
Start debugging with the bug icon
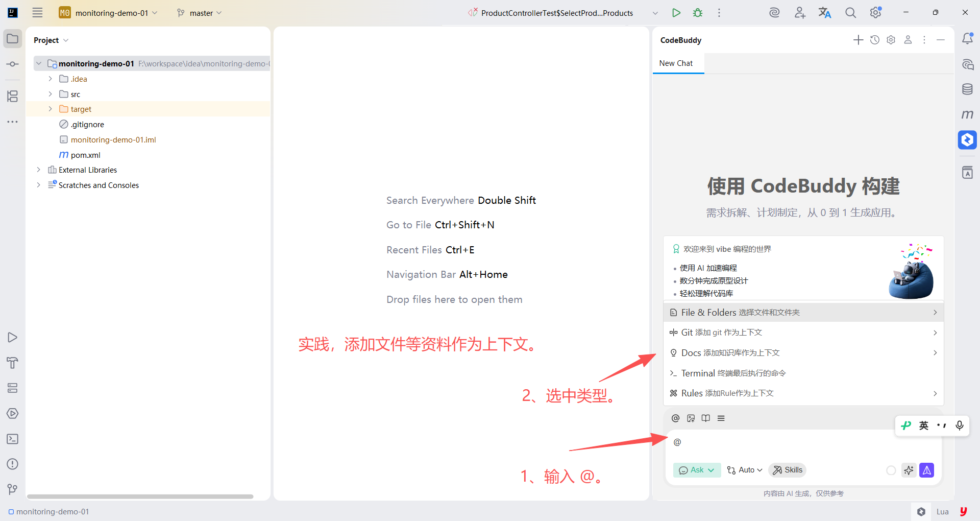[x=698, y=13]
